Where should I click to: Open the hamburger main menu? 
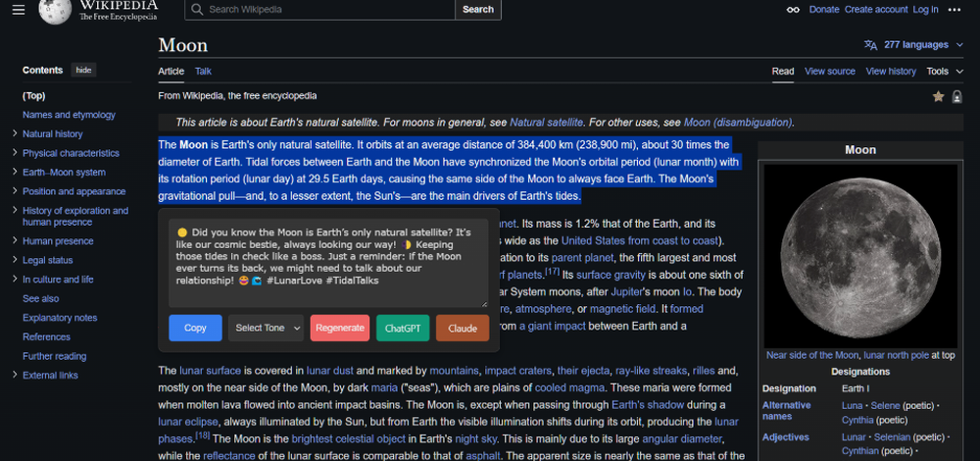[19, 10]
